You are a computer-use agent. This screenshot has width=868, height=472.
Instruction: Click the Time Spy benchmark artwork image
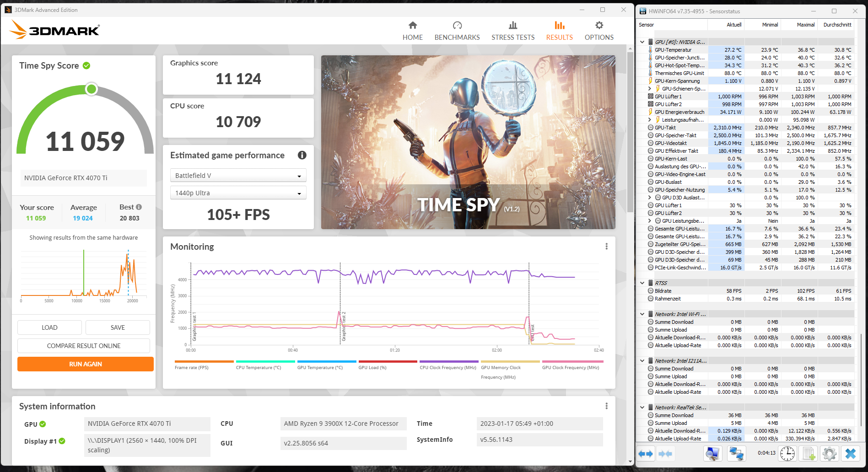(x=468, y=142)
